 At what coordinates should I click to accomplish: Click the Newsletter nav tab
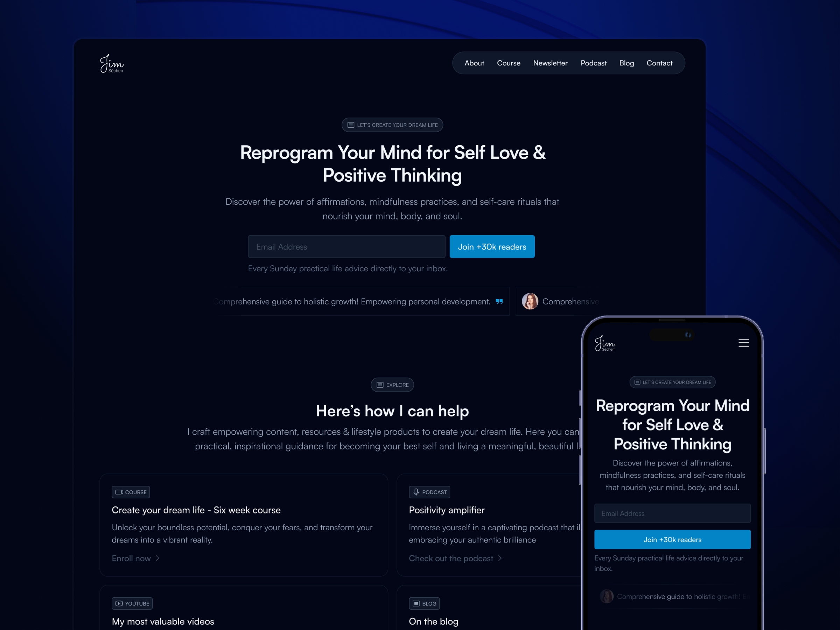[x=550, y=63]
